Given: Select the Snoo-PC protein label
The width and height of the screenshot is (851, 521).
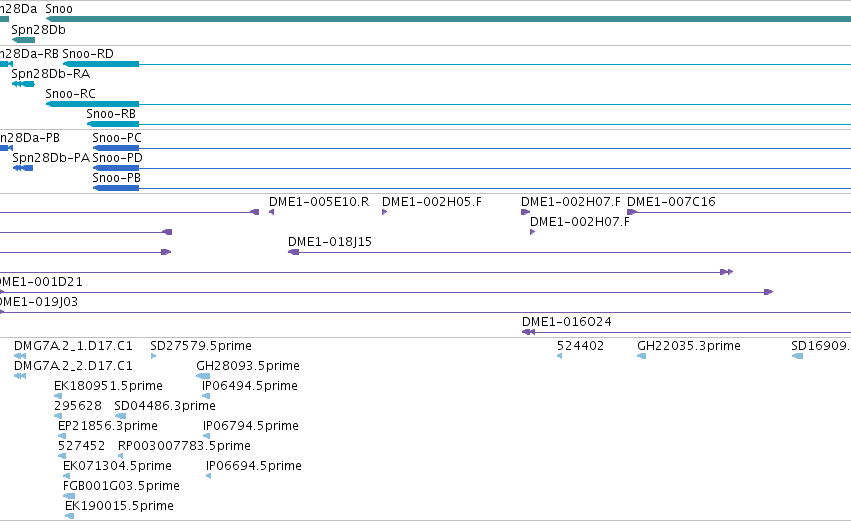Looking at the screenshot, I should (x=117, y=138).
